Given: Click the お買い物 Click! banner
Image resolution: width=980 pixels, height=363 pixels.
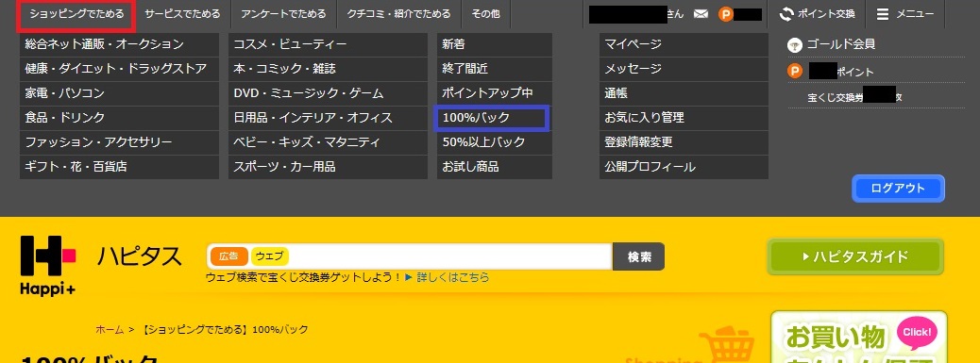Looking at the screenshot, I should pyautogui.click(x=859, y=338).
